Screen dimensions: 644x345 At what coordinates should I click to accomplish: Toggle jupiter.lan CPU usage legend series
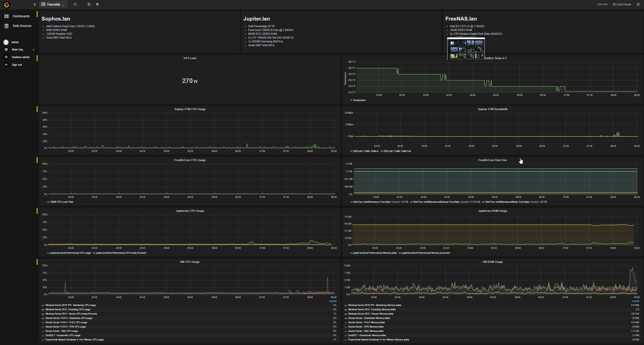point(70,253)
